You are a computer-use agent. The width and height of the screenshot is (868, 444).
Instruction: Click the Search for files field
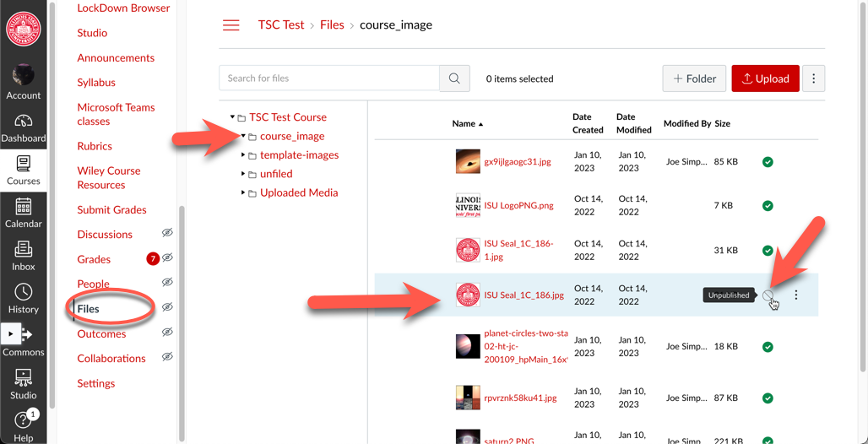coord(329,78)
